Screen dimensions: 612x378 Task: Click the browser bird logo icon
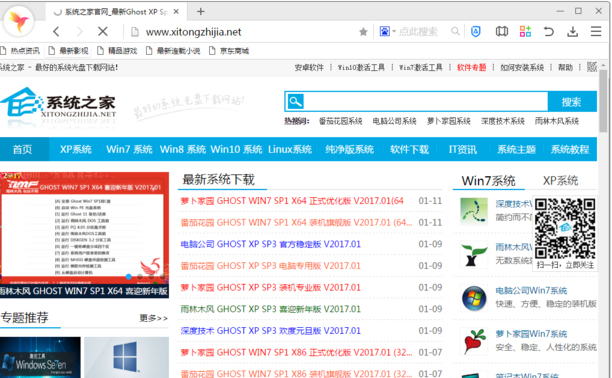pos(18,21)
